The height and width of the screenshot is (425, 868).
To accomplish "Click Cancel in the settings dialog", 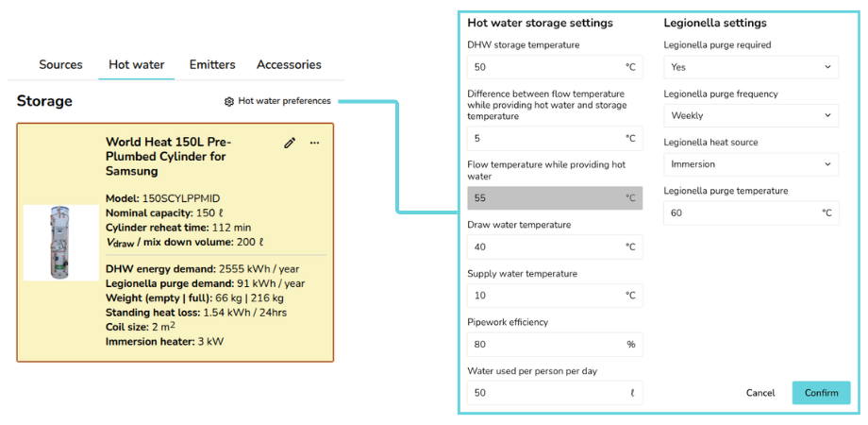I will click(x=759, y=393).
